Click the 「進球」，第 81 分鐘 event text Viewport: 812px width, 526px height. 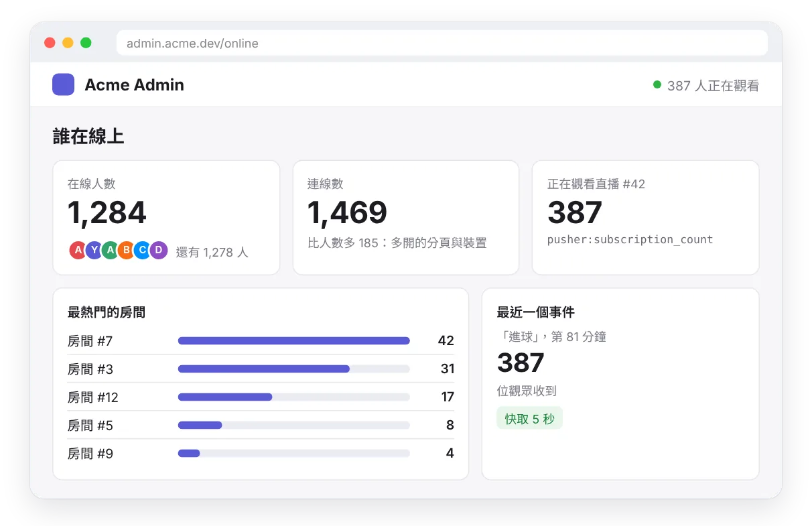(x=551, y=337)
